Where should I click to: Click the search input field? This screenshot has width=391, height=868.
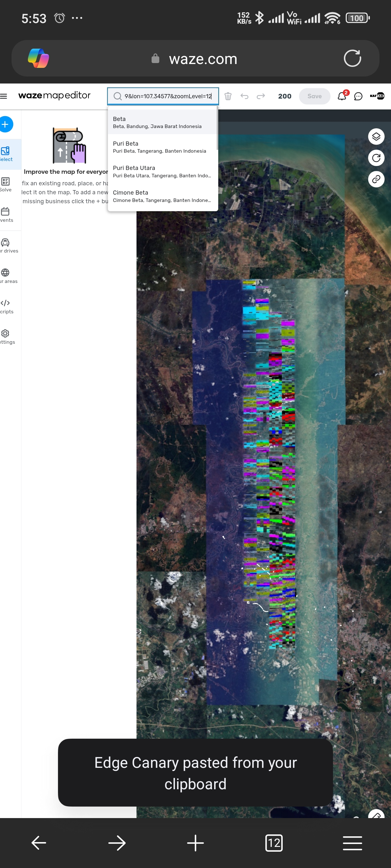[168, 96]
